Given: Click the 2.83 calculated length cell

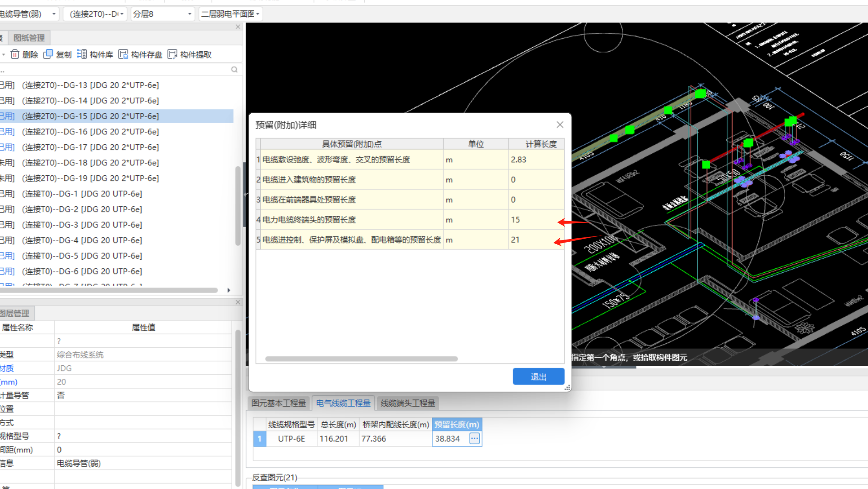Looking at the screenshot, I should [x=537, y=159].
